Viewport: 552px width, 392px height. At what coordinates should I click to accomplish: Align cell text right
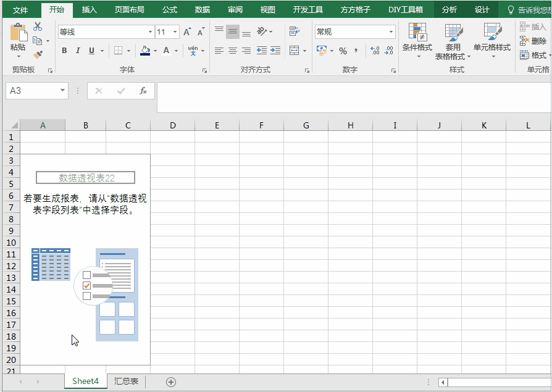point(246,51)
